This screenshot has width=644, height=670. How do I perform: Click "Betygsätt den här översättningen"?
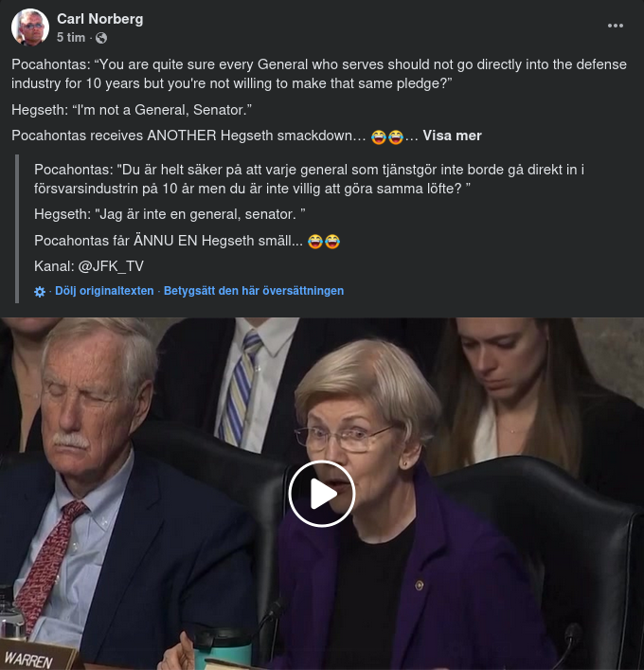(x=254, y=291)
